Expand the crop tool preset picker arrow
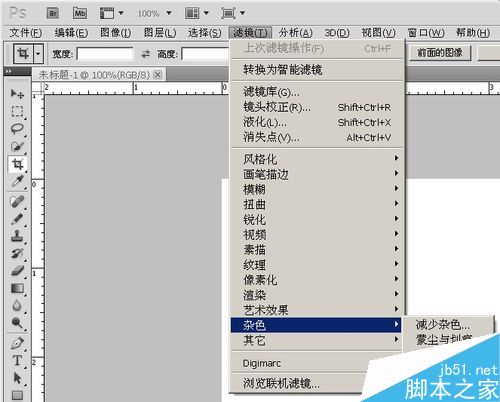Screen dimensions: 500x402 (39, 53)
